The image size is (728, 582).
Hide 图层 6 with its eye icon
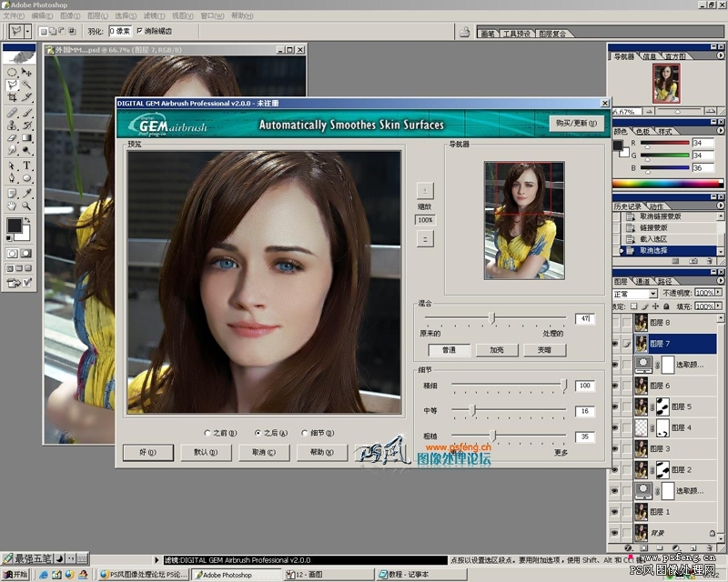[615, 386]
